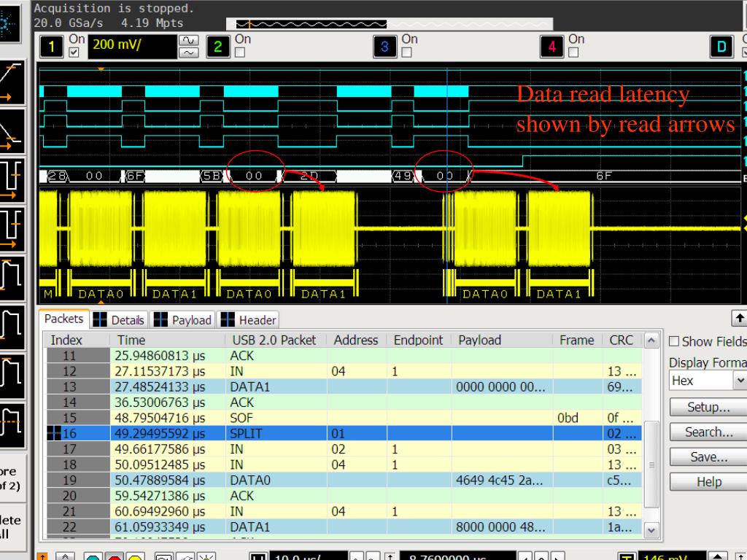Select the measurement icon with dashed orange line
The height and width of the screenshot is (560, 747).
12,426
